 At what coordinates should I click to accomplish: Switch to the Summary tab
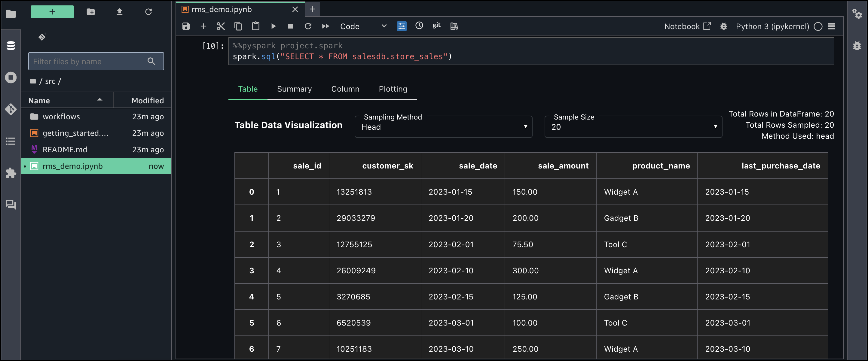point(294,89)
